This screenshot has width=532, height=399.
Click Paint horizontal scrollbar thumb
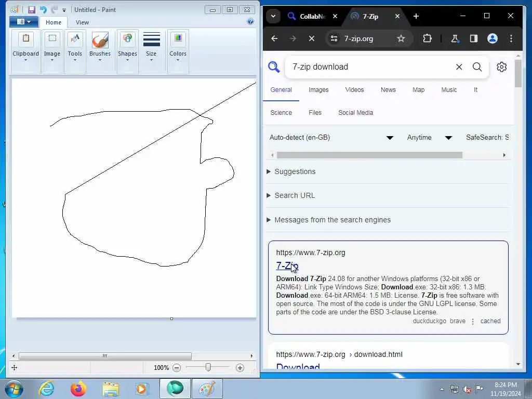point(105,356)
